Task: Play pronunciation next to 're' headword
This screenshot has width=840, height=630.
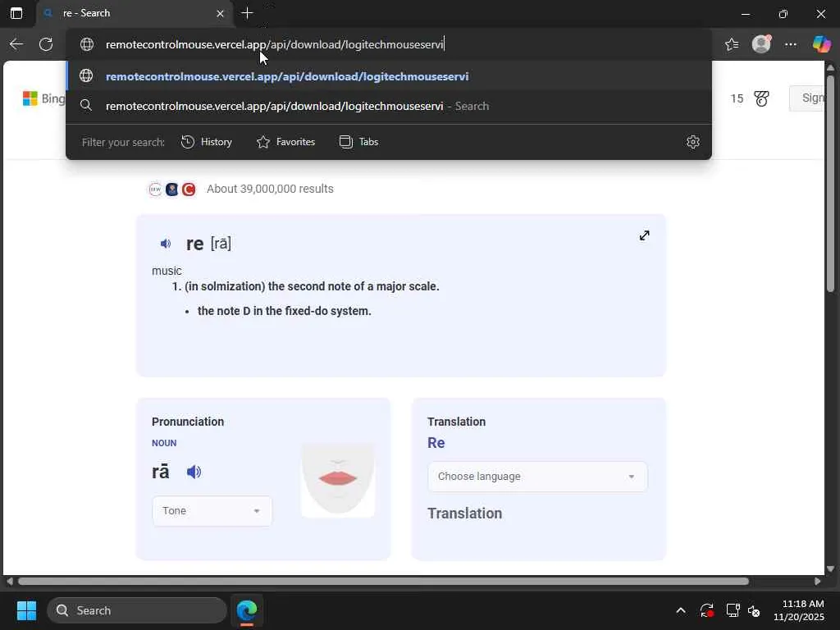Action: coord(166,244)
